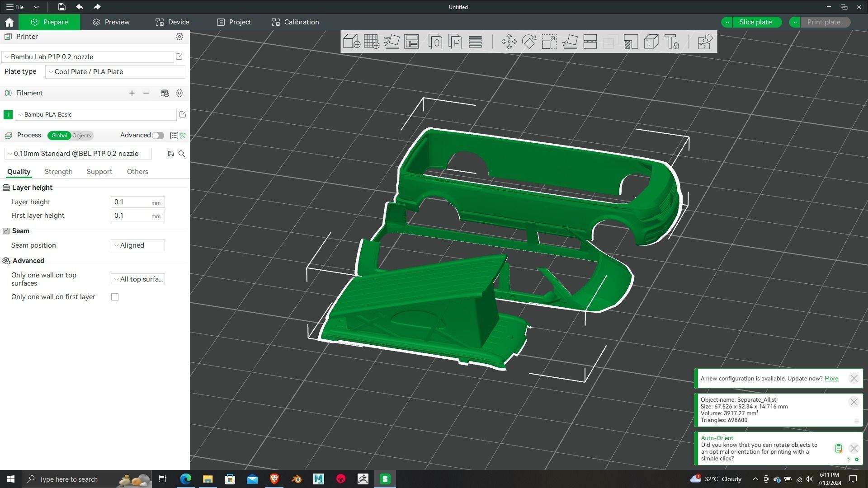
Task: Close the Separate_All.stl object info notification
Action: coord(854,402)
